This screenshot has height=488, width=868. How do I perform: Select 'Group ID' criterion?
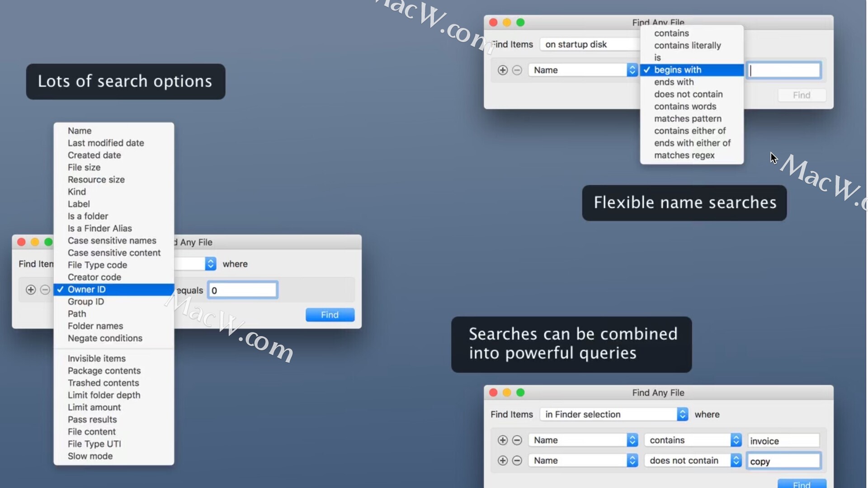click(113, 301)
